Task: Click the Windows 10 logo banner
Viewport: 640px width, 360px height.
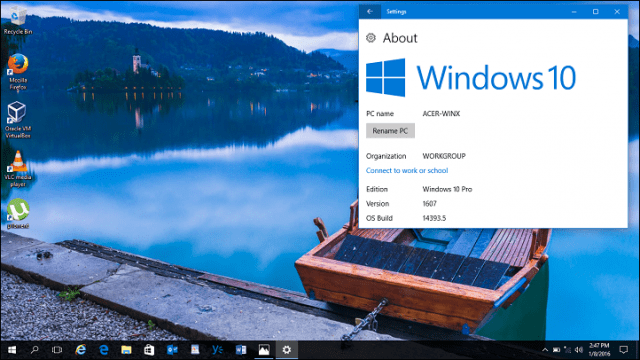Action: tap(471, 78)
